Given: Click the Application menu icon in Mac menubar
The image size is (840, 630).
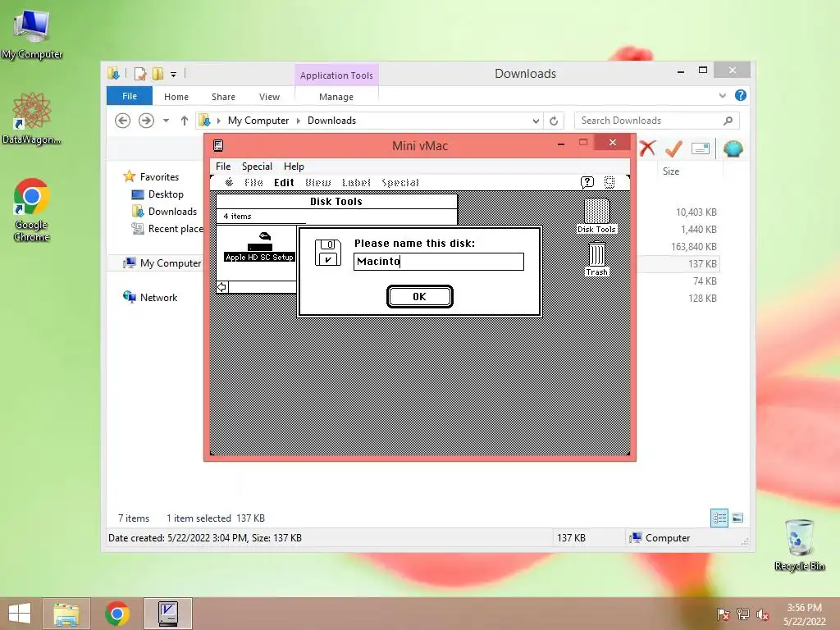Looking at the screenshot, I should coord(609,182).
